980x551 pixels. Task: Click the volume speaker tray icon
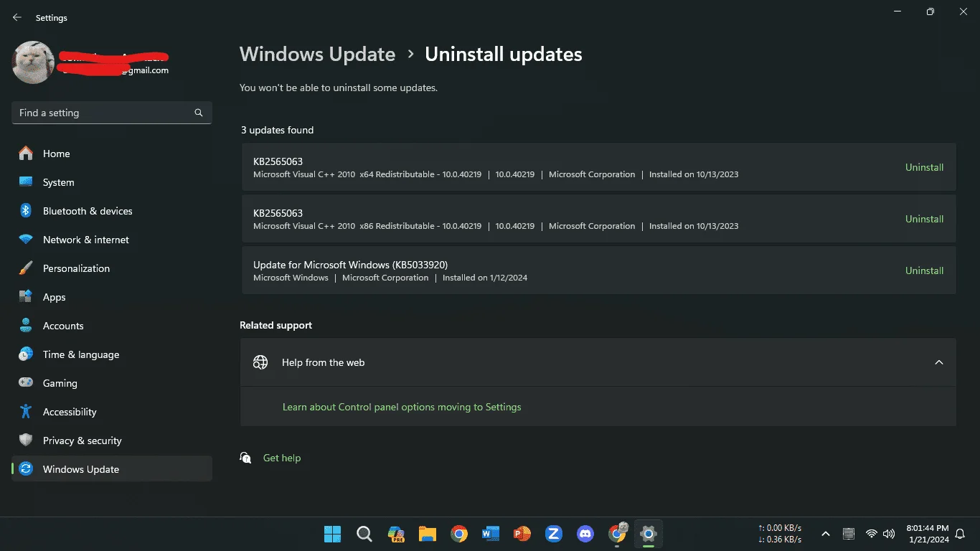(890, 534)
